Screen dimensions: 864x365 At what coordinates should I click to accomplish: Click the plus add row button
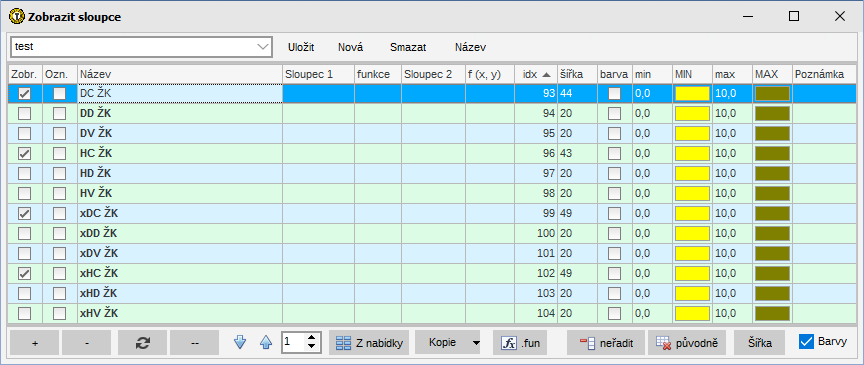pyautogui.click(x=34, y=342)
